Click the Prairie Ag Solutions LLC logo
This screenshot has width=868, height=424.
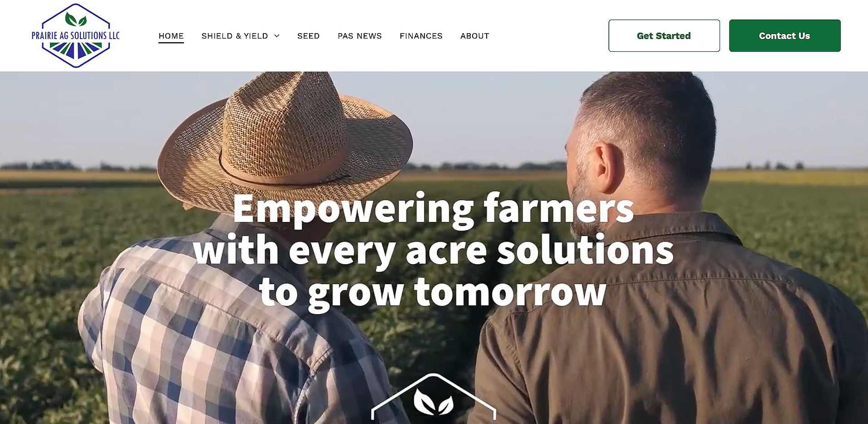click(x=75, y=35)
